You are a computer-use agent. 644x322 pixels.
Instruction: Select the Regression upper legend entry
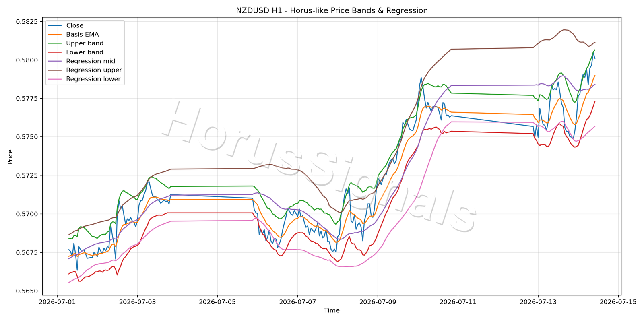pyautogui.click(x=85, y=70)
